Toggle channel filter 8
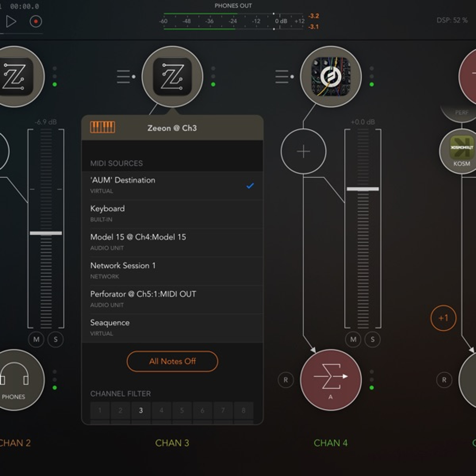 click(x=243, y=410)
